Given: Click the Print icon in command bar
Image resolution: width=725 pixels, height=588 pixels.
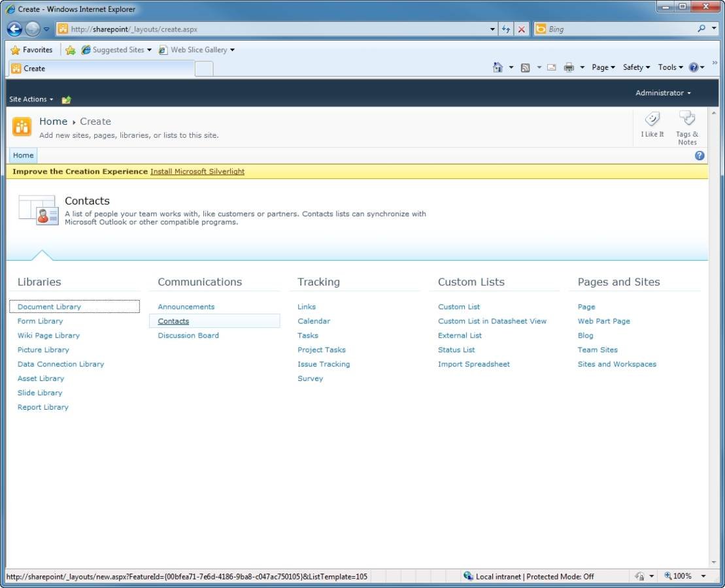Looking at the screenshot, I should coord(569,67).
